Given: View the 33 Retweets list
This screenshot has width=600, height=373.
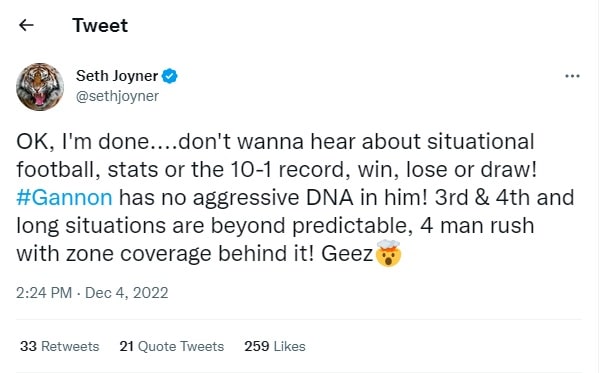Looking at the screenshot, I should pyautogui.click(x=60, y=346).
